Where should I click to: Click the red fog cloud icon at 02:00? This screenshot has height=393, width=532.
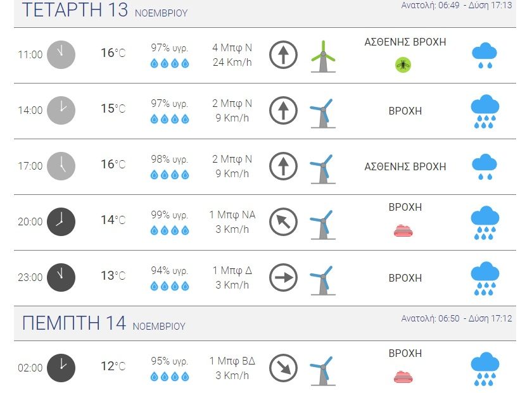403,377
